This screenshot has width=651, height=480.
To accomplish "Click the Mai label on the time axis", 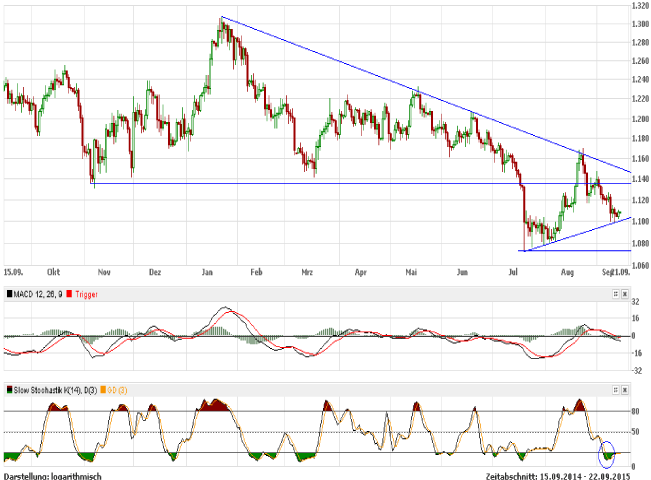I will click(x=411, y=271).
